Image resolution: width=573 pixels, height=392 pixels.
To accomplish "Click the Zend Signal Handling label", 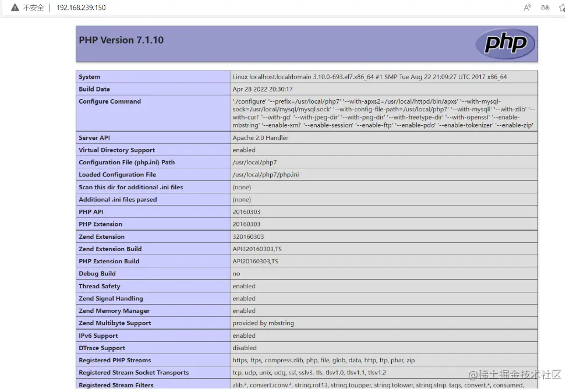I will click(x=111, y=298).
